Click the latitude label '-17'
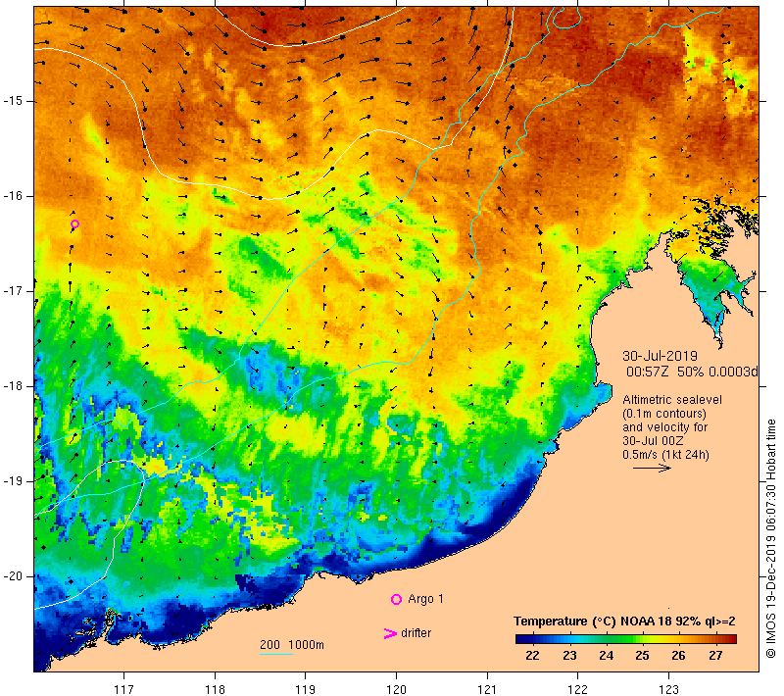 pyautogui.click(x=13, y=291)
